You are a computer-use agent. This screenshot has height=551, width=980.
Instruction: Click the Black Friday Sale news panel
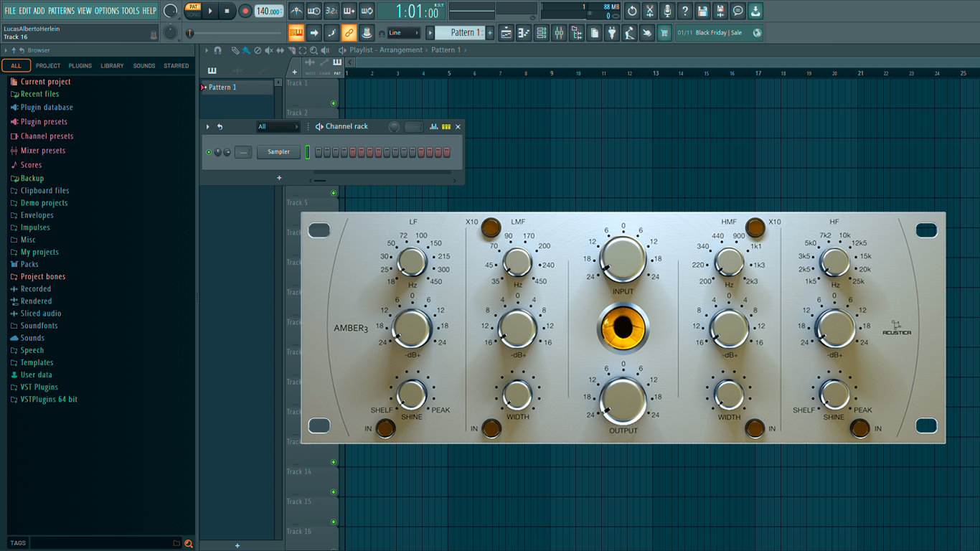(x=719, y=32)
